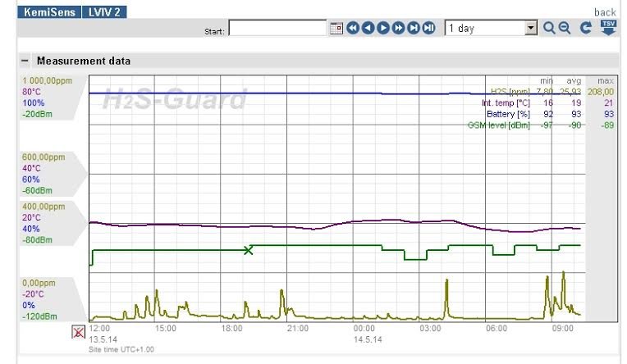Zoom in with magnifier icon
This screenshot has width=627, height=364.
coord(549,28)
